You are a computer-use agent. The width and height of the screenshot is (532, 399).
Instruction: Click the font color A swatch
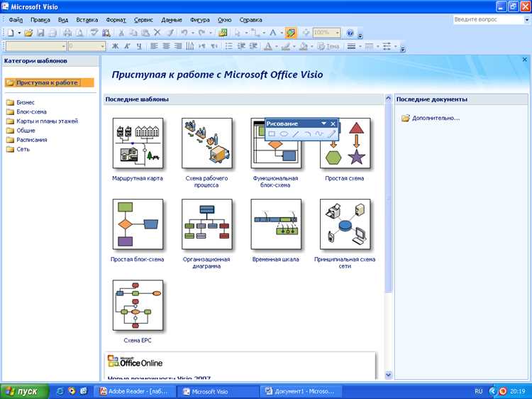pos(268,46)
